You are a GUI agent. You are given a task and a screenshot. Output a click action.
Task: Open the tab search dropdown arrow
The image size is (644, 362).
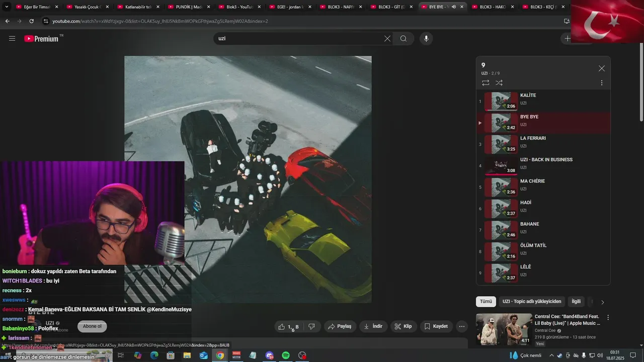[7, 7]
